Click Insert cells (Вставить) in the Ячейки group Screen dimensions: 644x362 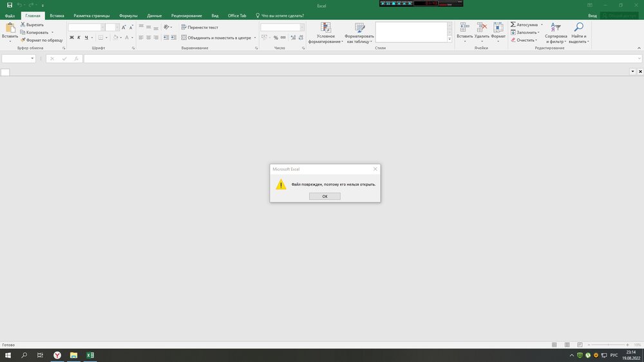click(x=464, y=32)
